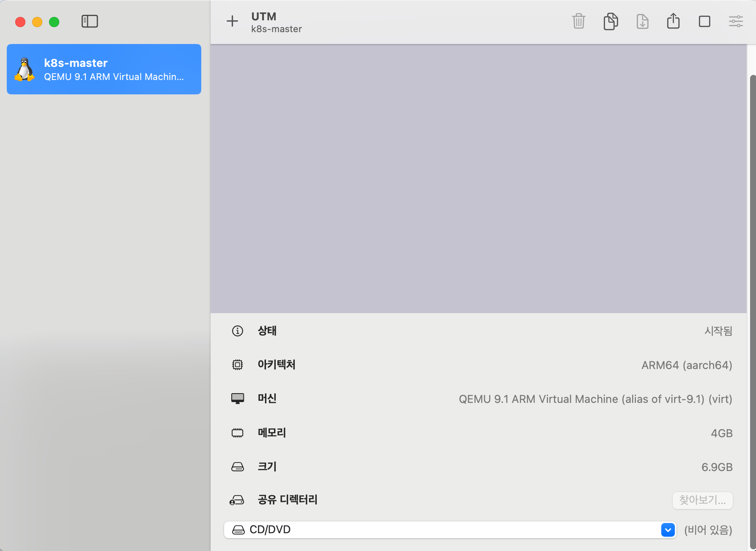Select k8s-master VM in sidebar

[x=104, y=69]
